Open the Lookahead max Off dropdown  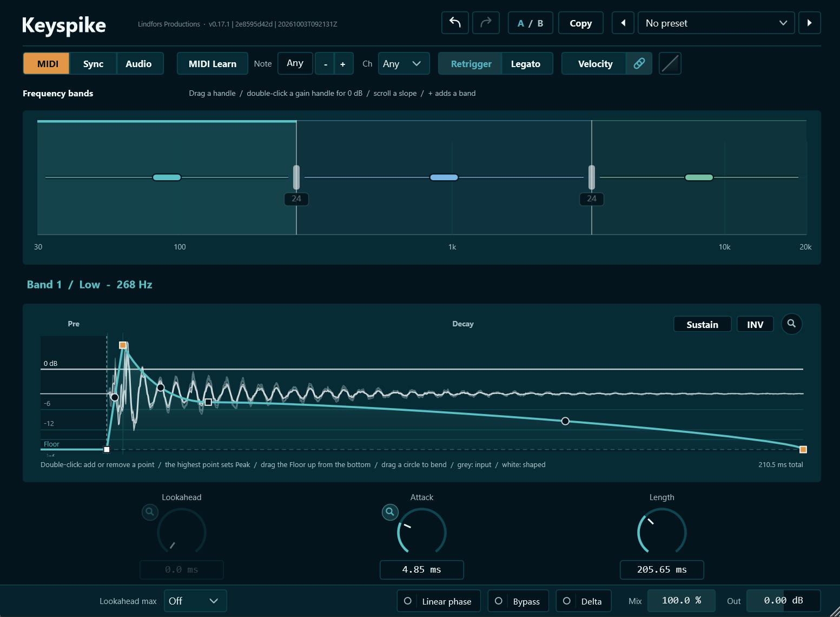[195, 601]
